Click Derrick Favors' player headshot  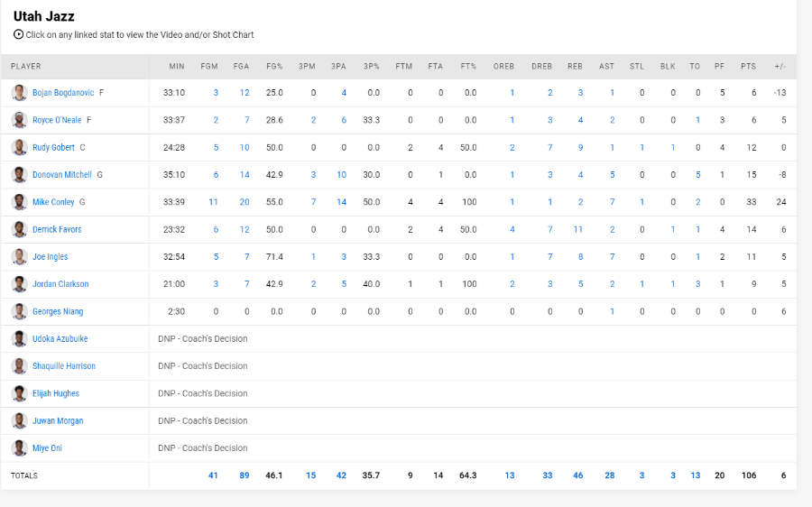point(19,229)
